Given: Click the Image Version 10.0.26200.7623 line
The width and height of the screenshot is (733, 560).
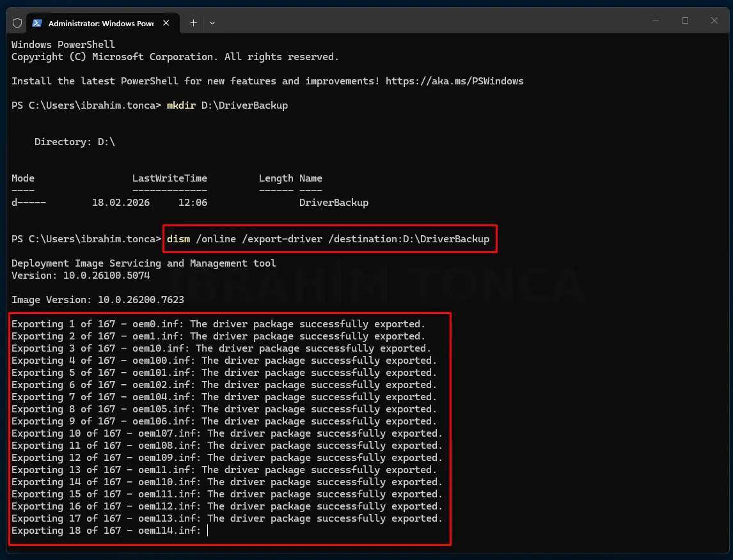Looking at the screenshot, I should [x=98, y=300].
